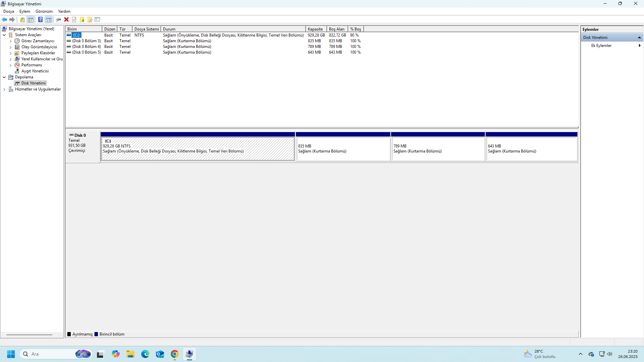The width and height of the screenshot is (644, 362).
Task: Click the folder with magnifier toolbar icon
Action: (90, 19)
